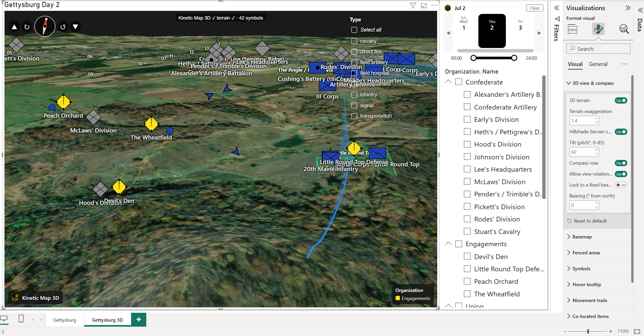This screenshot has height=336, width=644.
Task: Enable Lock to a fixed bearing
Action: tap(621, 185)
